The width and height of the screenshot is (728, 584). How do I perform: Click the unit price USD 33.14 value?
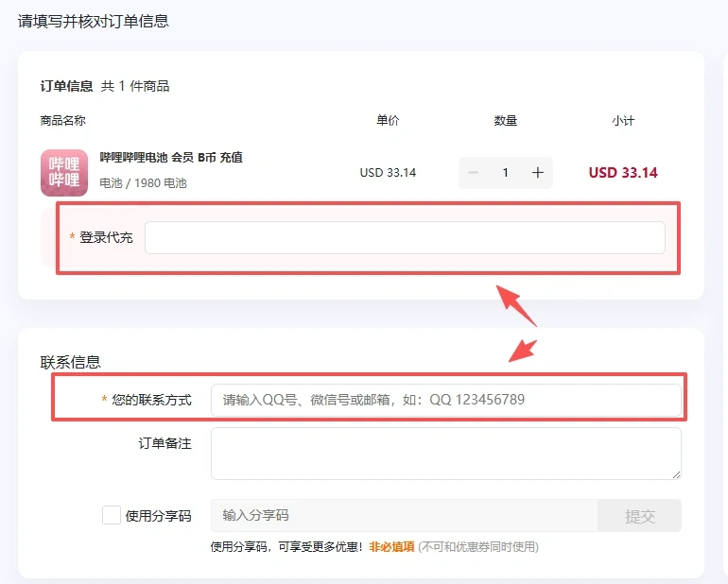point(388,173)
